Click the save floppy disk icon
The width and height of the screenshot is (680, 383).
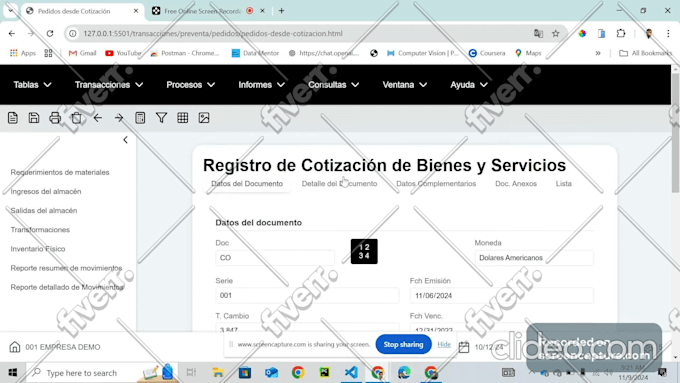[34, 118]
